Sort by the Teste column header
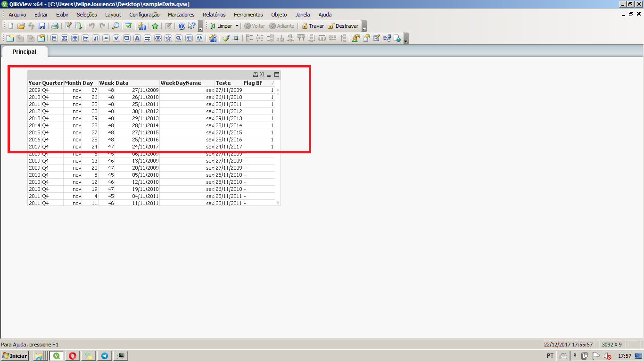The image size is (644, 362). [229, 83]
